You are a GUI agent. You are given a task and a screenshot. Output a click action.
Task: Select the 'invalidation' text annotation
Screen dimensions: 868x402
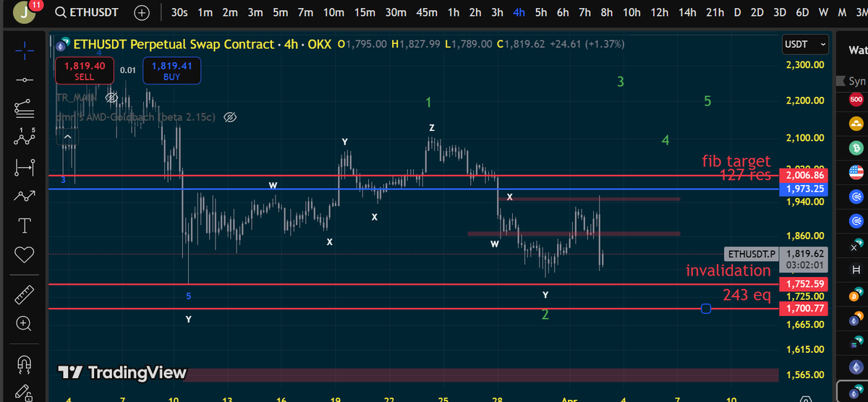tap(728, 270)
